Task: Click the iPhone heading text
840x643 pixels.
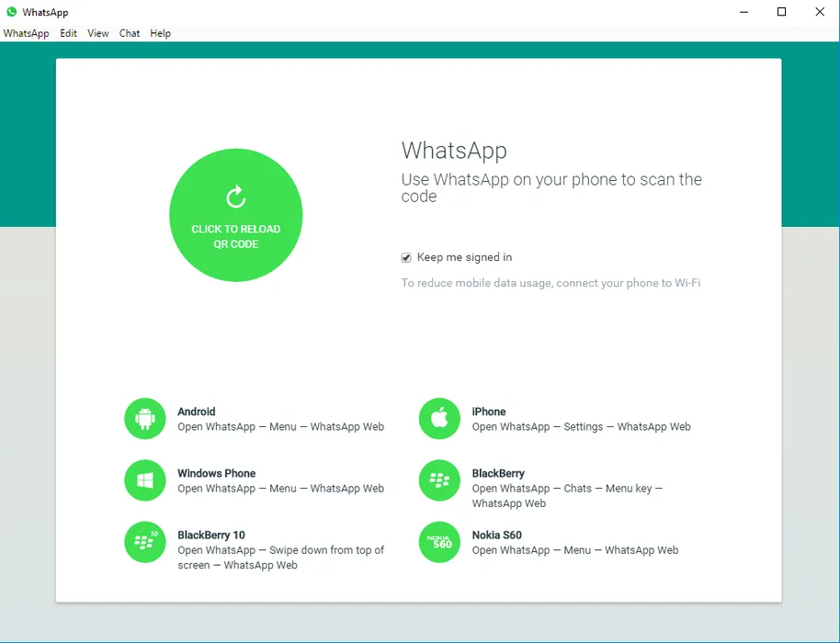Action: tap(489, 412)
